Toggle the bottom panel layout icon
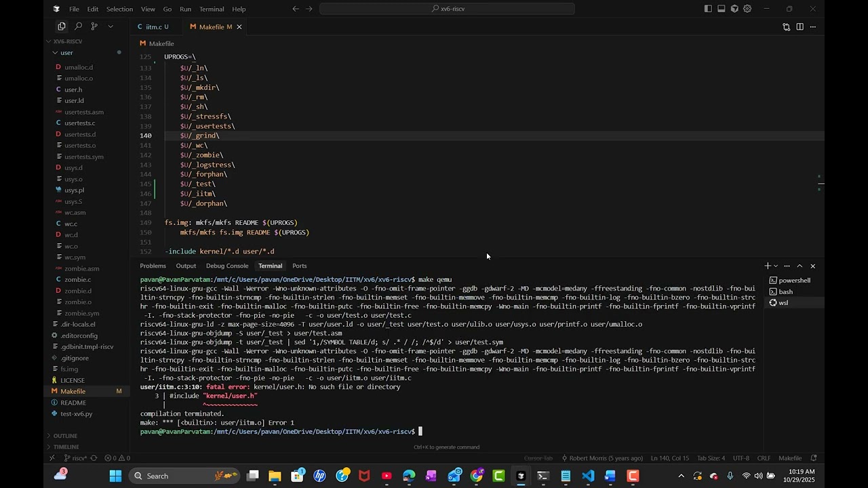The width and height of the screenshot is (868, 488). [722, 9]
